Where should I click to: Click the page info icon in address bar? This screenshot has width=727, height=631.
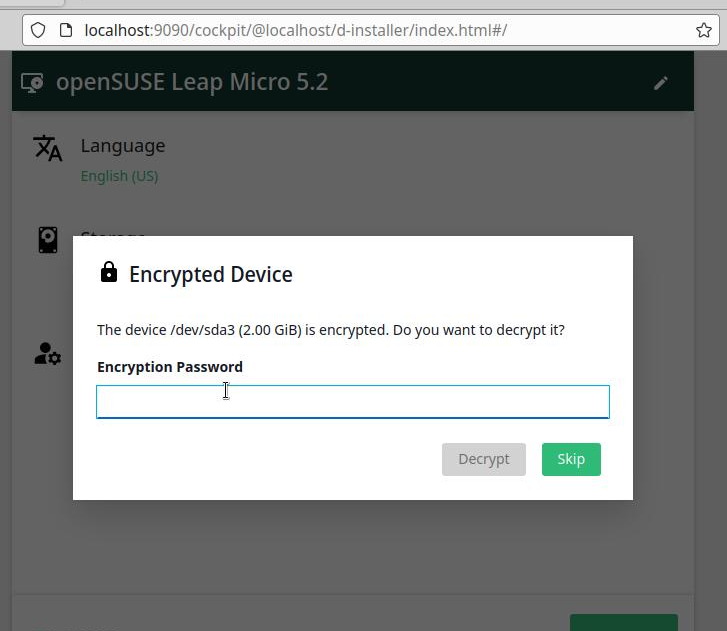click(66, 30)
